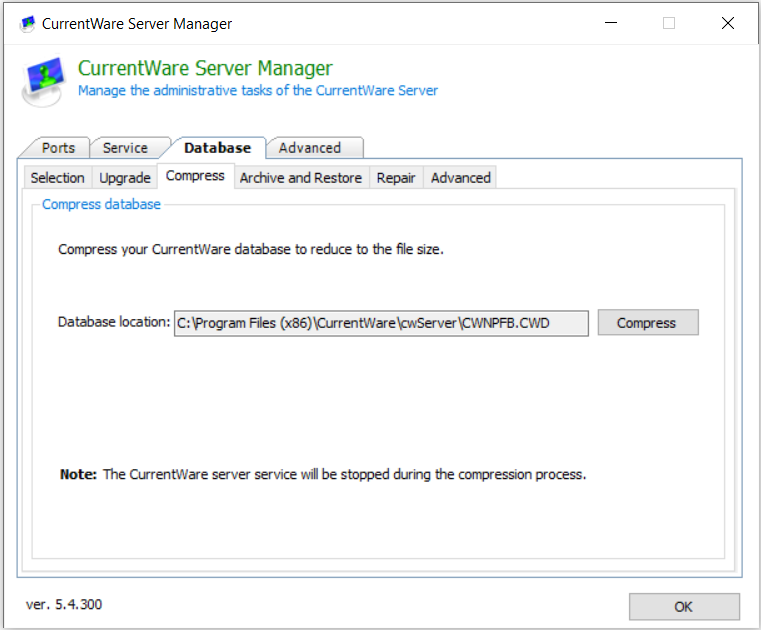The height and width of the screenshot is (630, 761).
Task: Click the 'Compress database' group label
Action: (101, 204)
